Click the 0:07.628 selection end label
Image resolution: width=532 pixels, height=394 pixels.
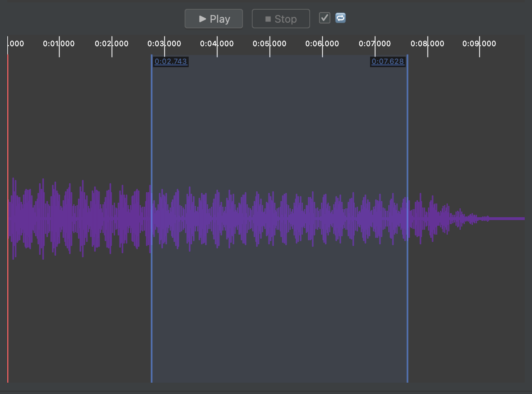coord(388,61)
